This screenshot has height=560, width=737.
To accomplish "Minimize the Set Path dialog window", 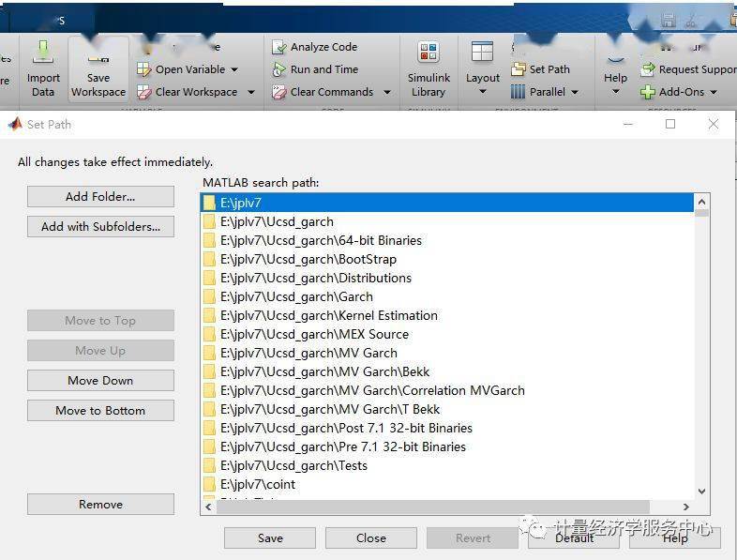I will [628, 124].
